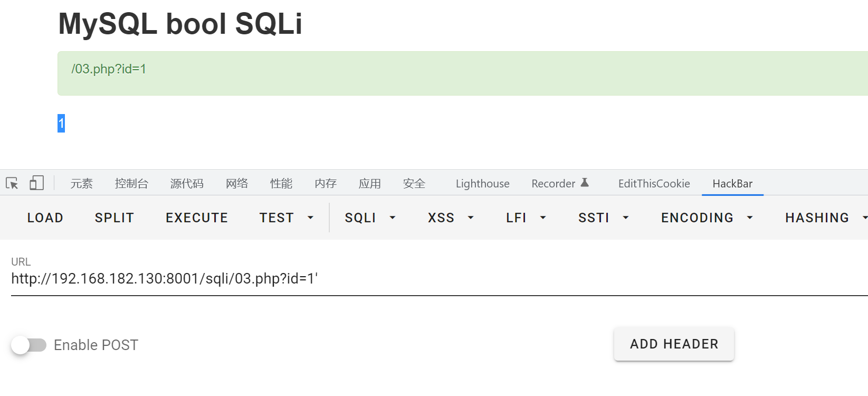Expand the ENCODING menu
The image size is (868, 396).
(706, 217)
